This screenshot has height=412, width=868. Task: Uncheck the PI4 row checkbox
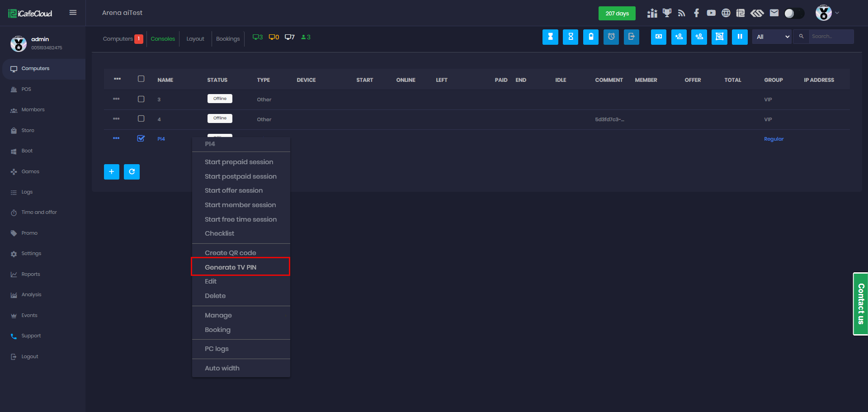pos(141,138)
